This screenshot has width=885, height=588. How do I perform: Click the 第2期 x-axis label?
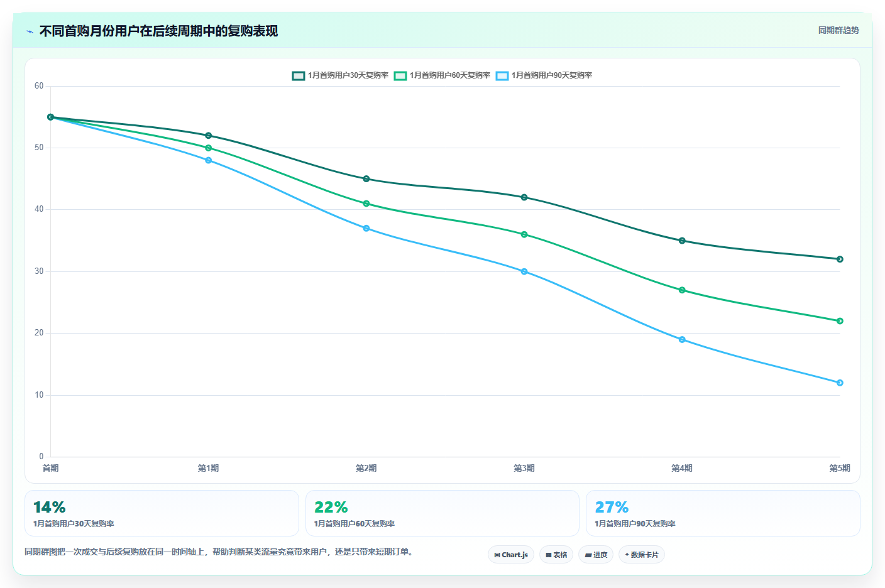[366, 468]
